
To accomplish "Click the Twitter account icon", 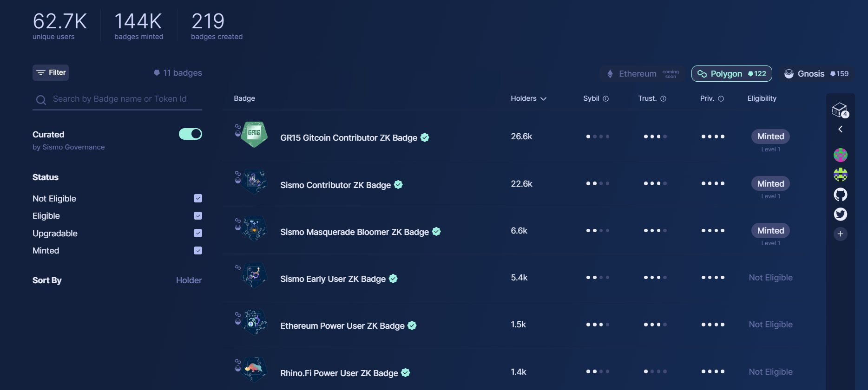I will click(840, 214).
